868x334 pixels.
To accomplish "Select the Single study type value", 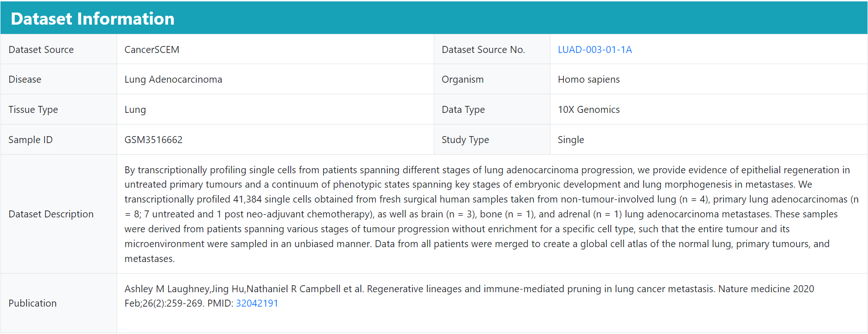I will [x=571, y=140].
